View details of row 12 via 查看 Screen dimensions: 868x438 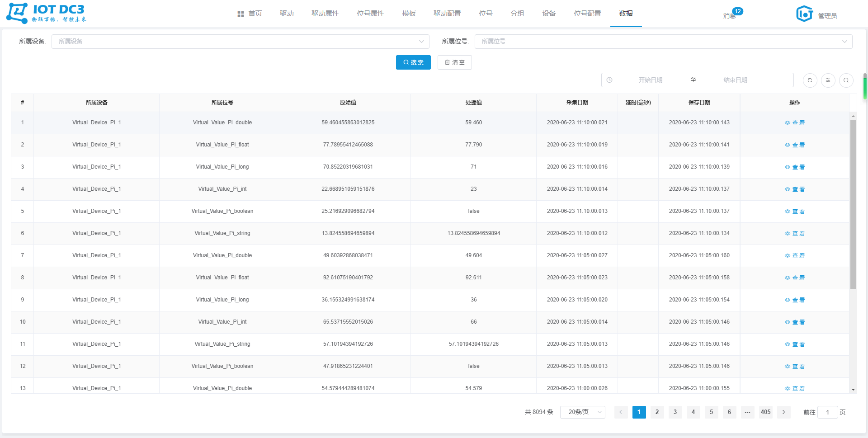[794, 367]
